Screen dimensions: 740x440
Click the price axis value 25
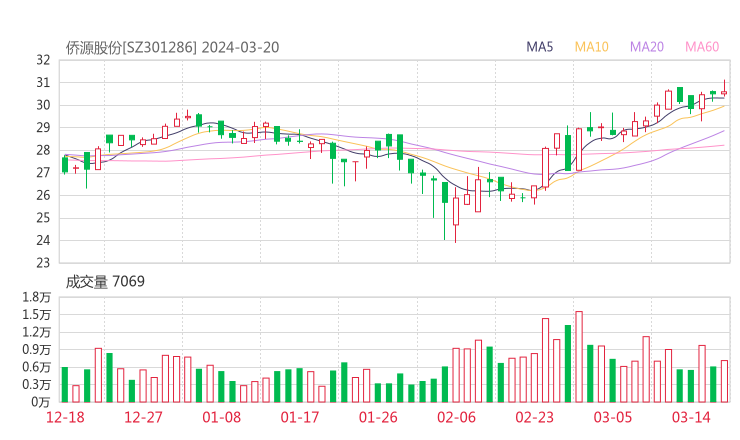43,218
